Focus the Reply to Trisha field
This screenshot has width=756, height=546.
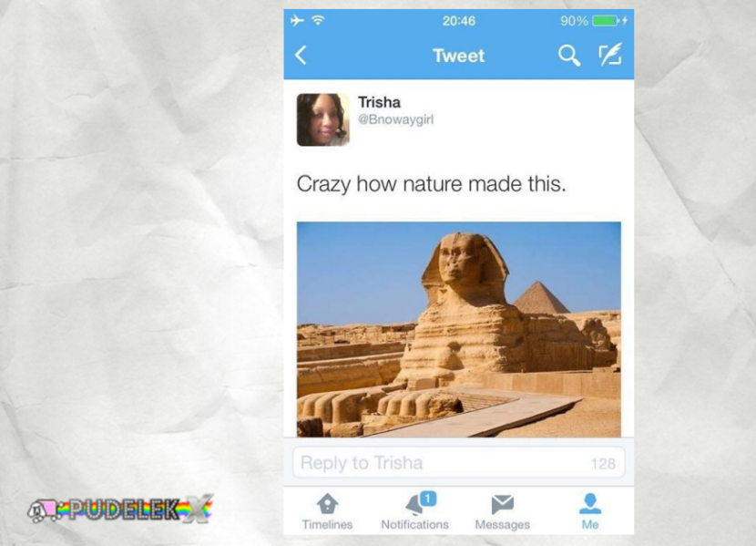(x=458, y=462)
